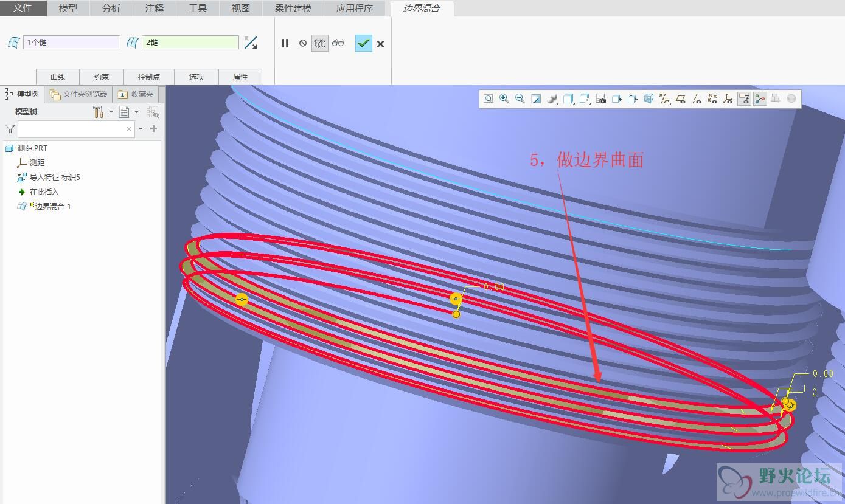
Task: Open model tree display list dropdown
Action: click(129, 112)
